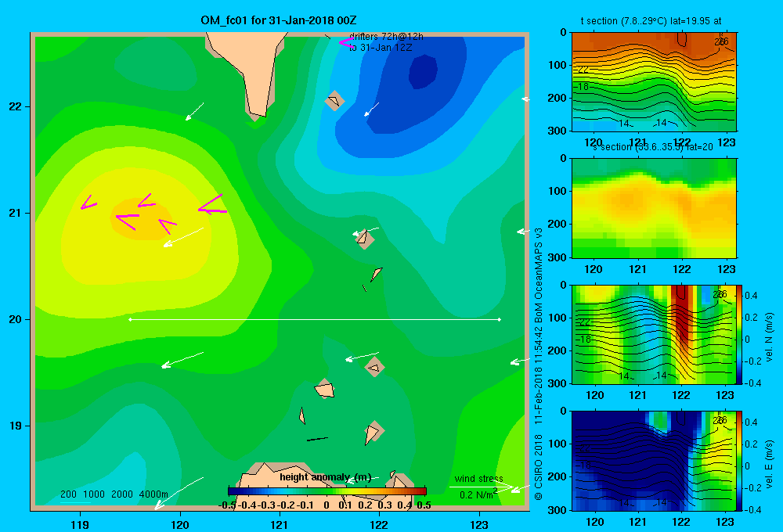Click the "vel. N (m/s)" axis label
The image size is (783, 532).
point(770,337)
